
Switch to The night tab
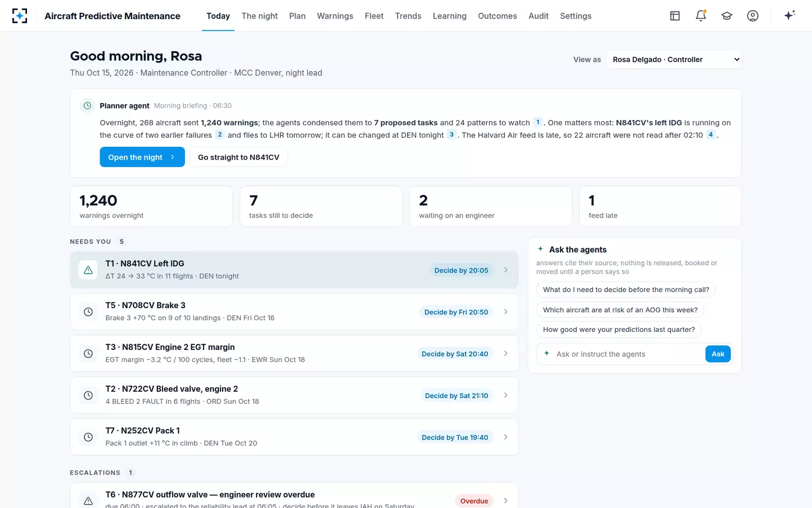259,16
